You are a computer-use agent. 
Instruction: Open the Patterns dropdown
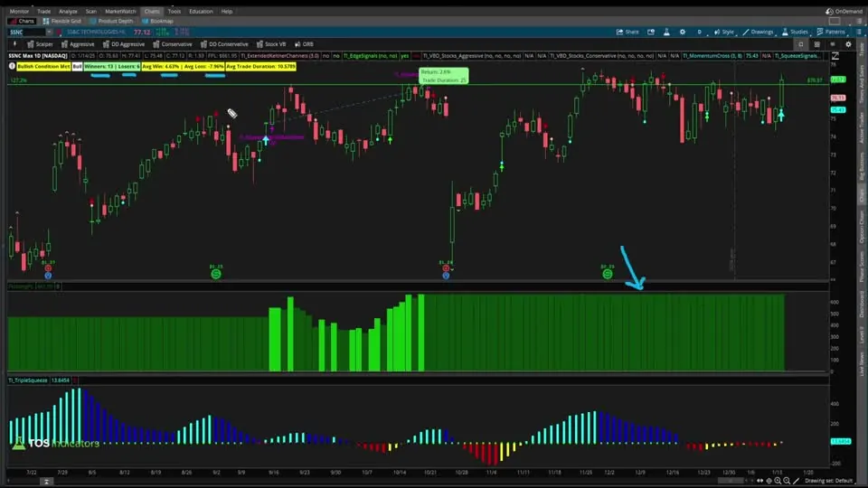pos(831,33)
